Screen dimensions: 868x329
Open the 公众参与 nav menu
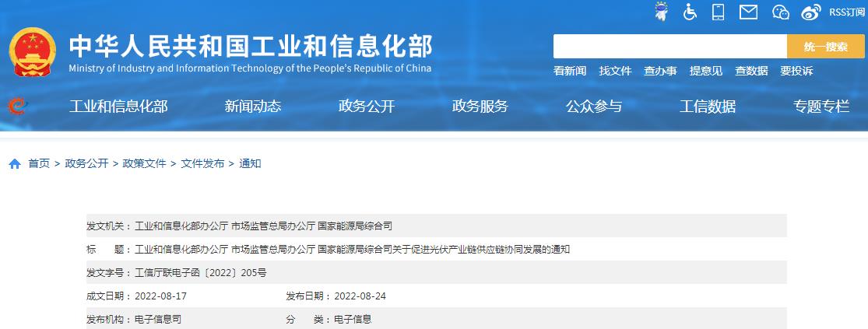pyautogui.click(x=594, y=106)
